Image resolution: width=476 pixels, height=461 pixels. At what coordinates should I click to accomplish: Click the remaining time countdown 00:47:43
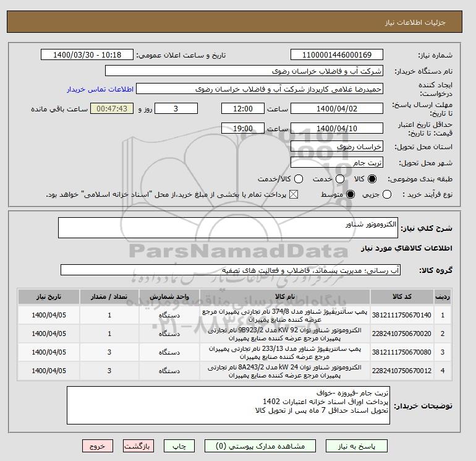pos(112,108)
